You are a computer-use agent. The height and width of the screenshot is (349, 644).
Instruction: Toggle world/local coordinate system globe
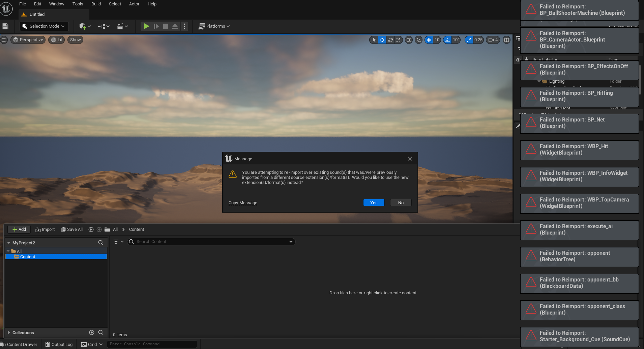point(409,40)
